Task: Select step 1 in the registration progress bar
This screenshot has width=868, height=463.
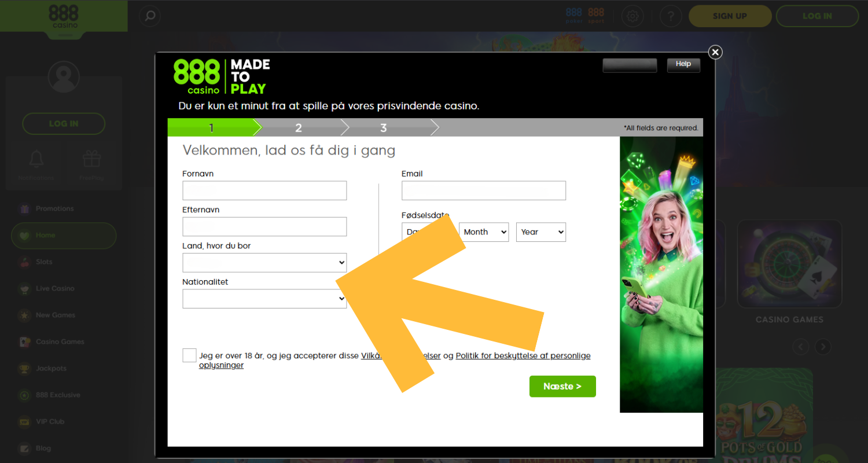Action: click(x=212, y=128)
